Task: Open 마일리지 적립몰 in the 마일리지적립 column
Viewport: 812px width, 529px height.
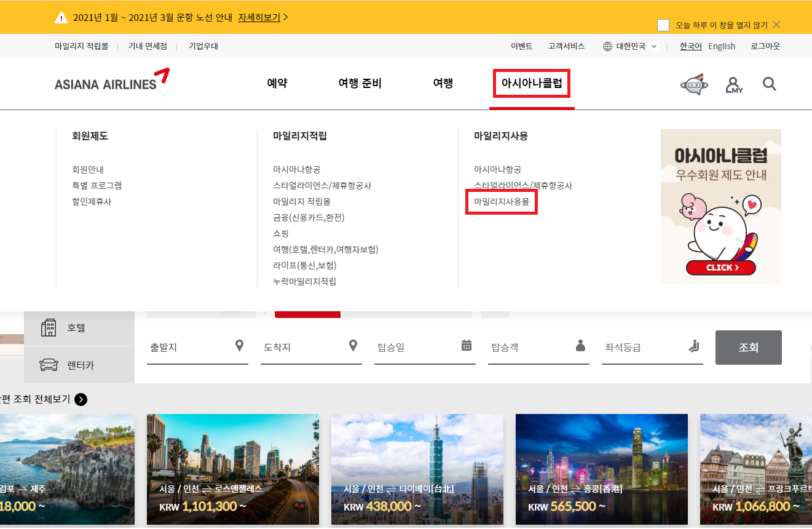Action: (x=302, y=202)
